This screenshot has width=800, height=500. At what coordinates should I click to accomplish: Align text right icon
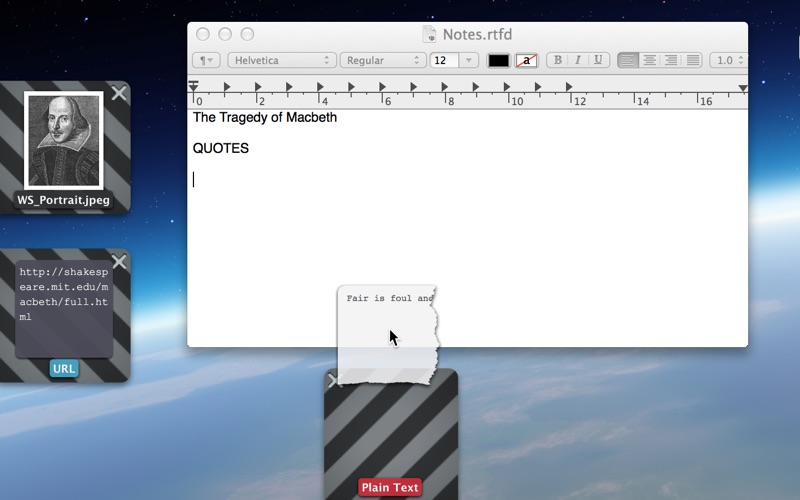tap(671, 60)
